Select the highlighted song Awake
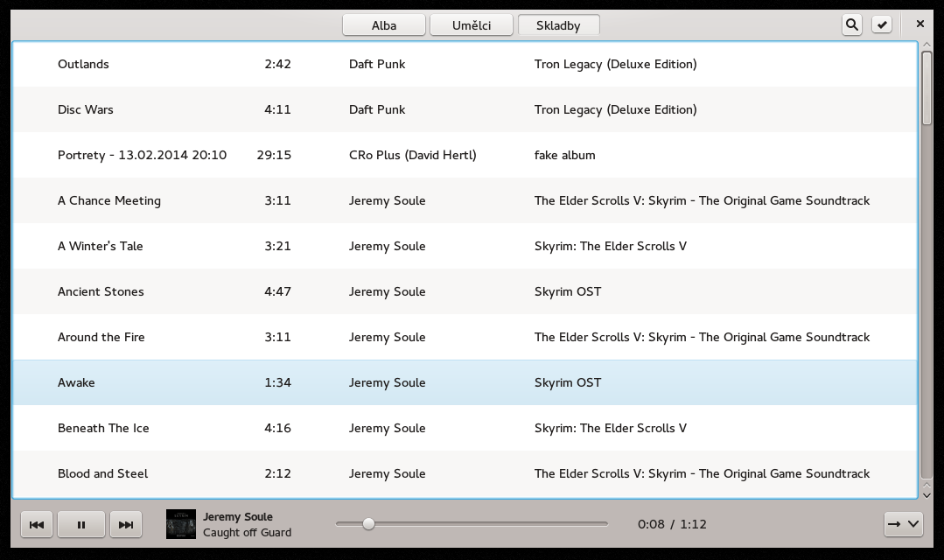The image size is (944, 560). [x=465, y=382]
